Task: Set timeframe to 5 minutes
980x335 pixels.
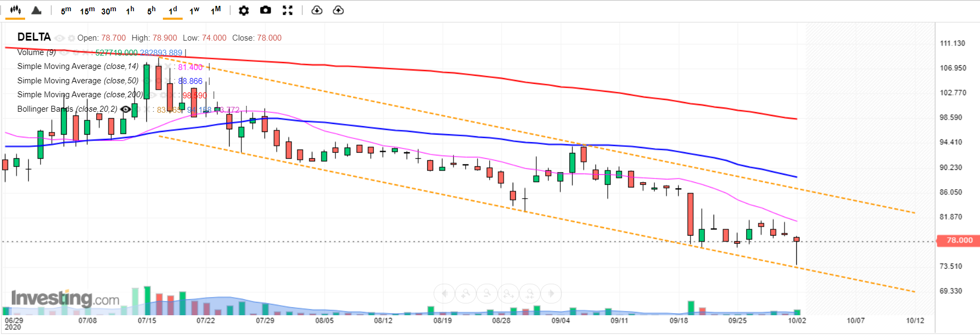Action: pos(66,11)
